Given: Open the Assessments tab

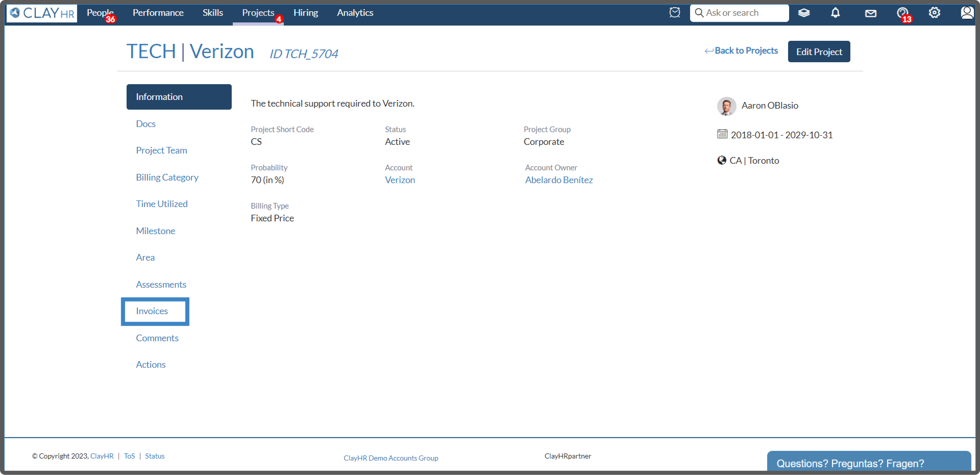Looking at the screenshot, I should point(161,285).
